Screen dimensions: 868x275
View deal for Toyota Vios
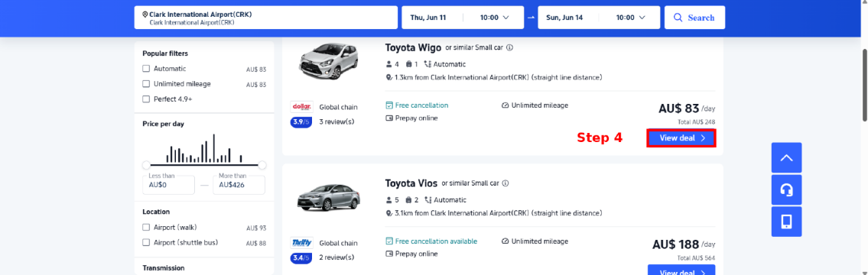[681, 270]
